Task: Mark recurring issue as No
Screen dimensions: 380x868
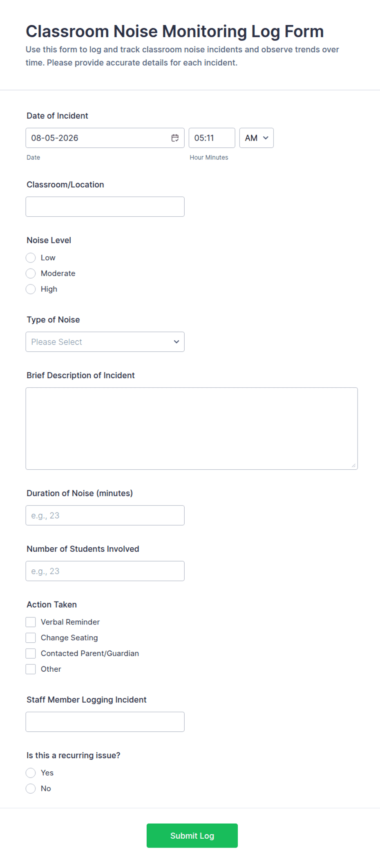Action: (x=31, y=788)
